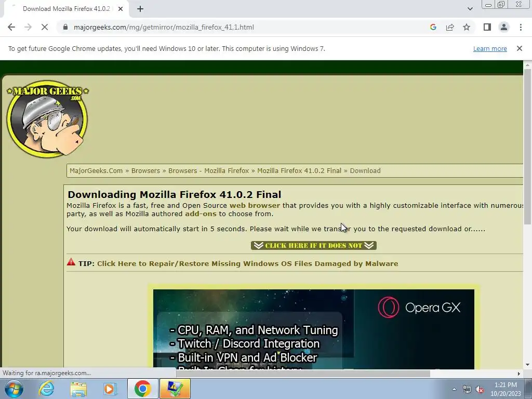This screenshot has width=532, height=399.
Task: Go to MajorGeeks.Com breadcrumb link
Action: (x=96, y=170)
